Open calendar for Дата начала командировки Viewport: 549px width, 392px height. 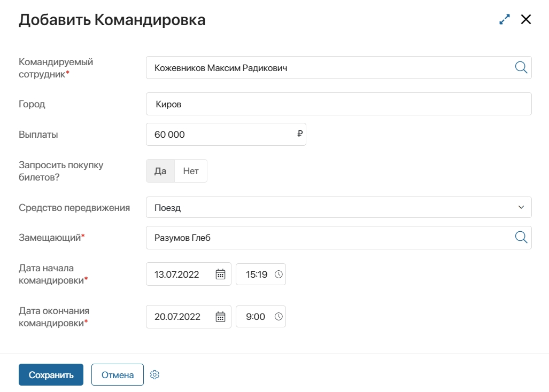pyautogui.click(x=220, y=275)
